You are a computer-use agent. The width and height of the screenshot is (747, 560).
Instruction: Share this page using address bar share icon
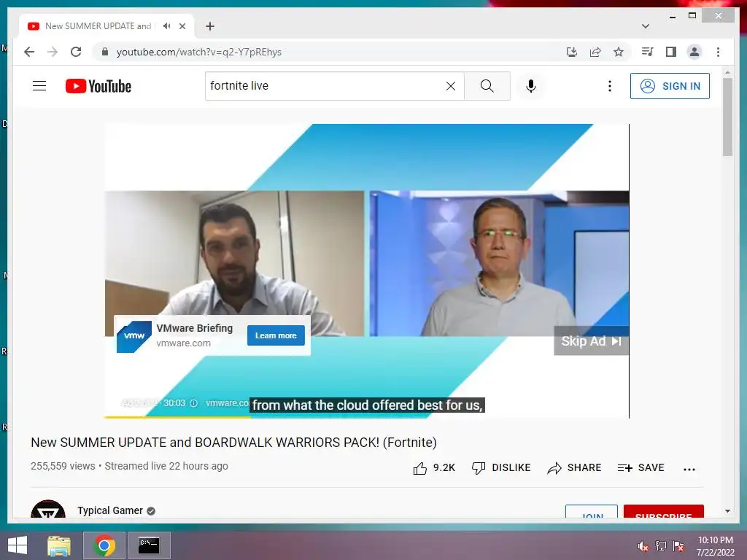pyautogui.click(x=595, y=52)
